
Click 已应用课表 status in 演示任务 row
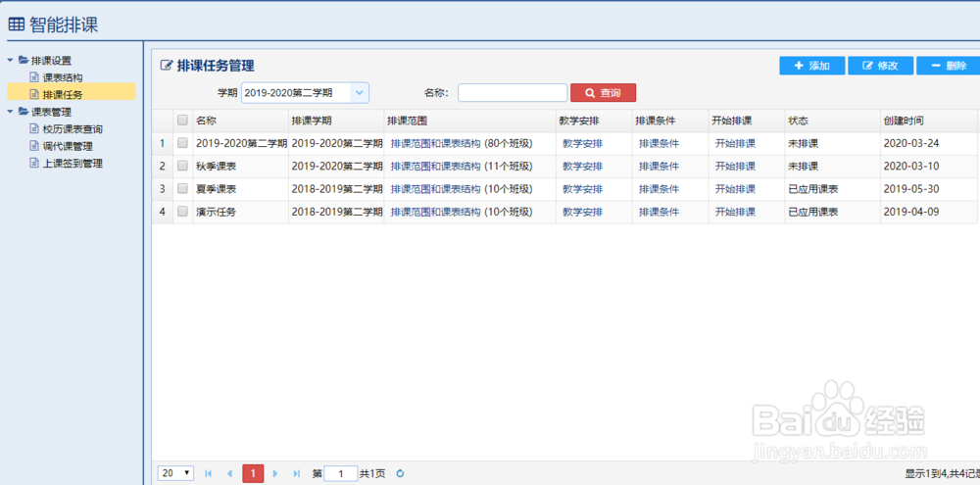(x=813, y=212)
